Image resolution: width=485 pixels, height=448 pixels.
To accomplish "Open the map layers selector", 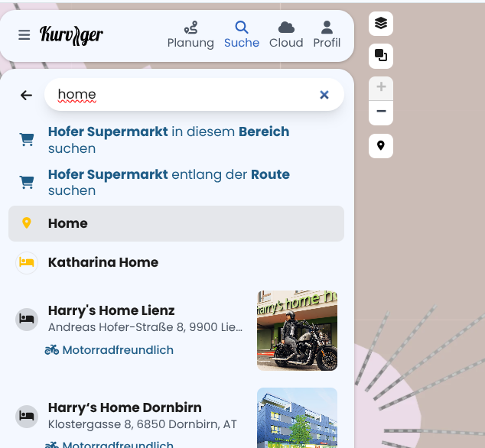I will [x=381, y=24].
